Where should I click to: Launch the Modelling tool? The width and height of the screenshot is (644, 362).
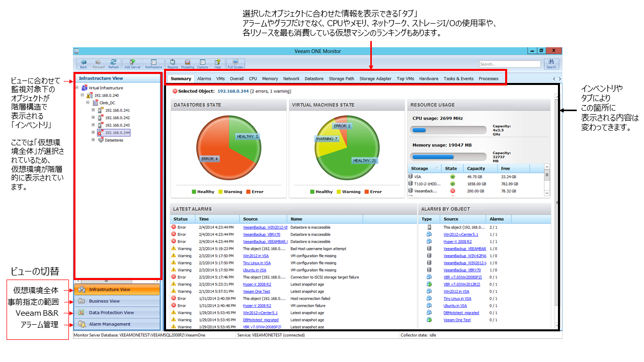(x=188, y=63)
